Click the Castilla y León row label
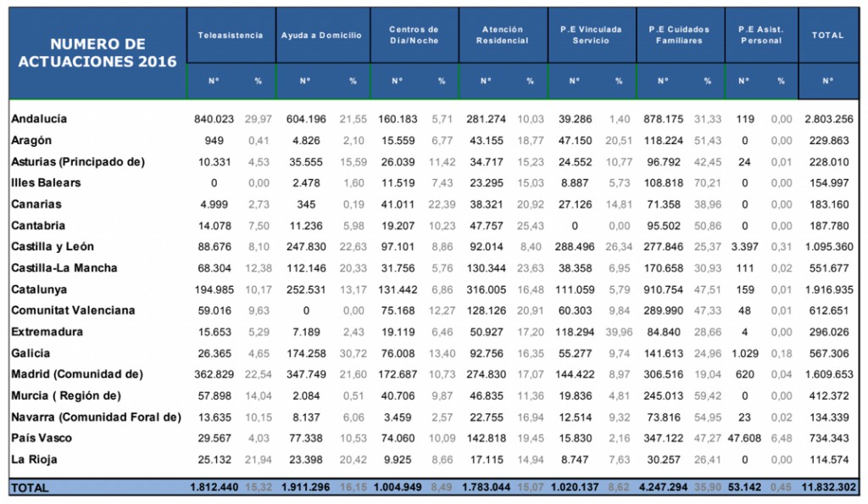This screenshot has width=868, height=504. click(x=53, y=247)
